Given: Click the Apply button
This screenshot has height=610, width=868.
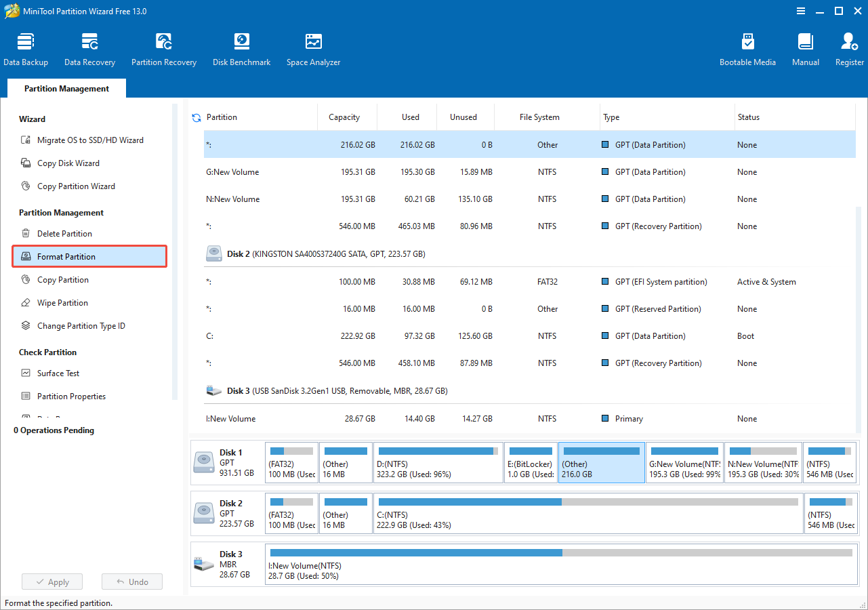Looking at the screenshot, I should (52, 581).
